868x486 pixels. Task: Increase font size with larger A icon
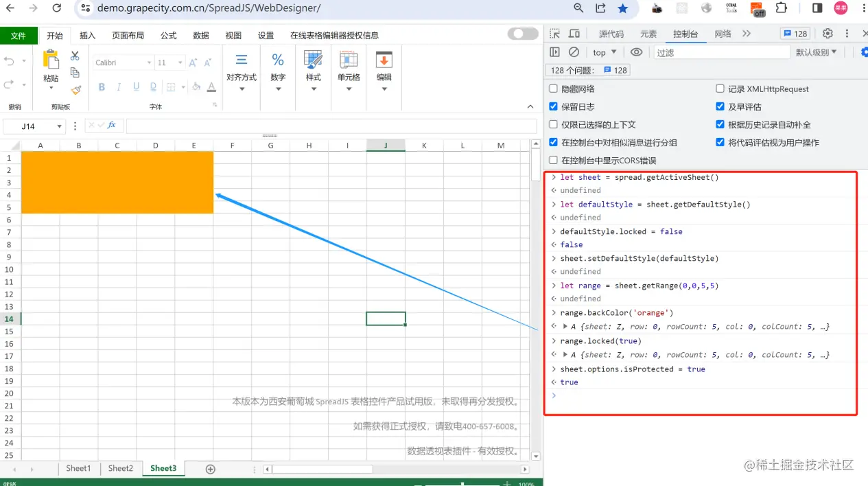(x=193, y=62)
